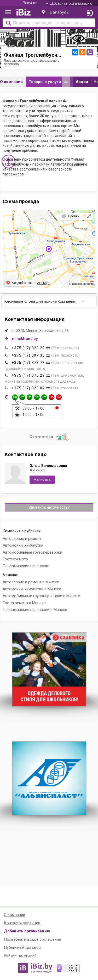Expand Ключевые слова для поиска компании
Viewport: 98px width, 980px height.
tap(49, 301)
